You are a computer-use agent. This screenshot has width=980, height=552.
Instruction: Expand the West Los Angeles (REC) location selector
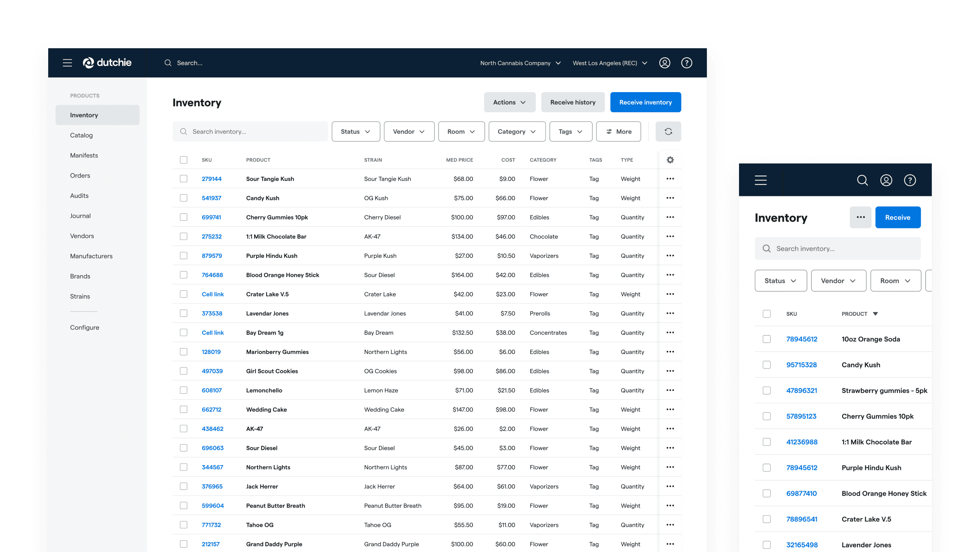click(609, 63)
